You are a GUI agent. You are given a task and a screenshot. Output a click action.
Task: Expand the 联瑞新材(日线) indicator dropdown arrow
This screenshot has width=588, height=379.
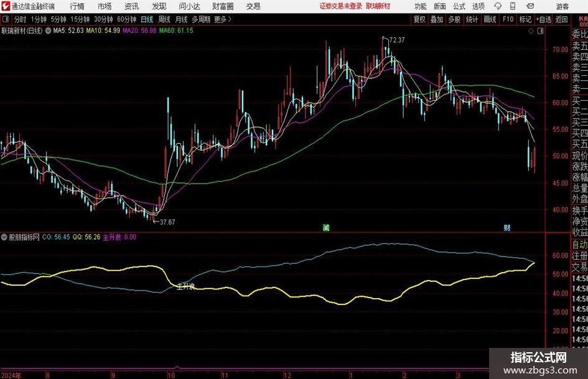[x=48, y=30]
